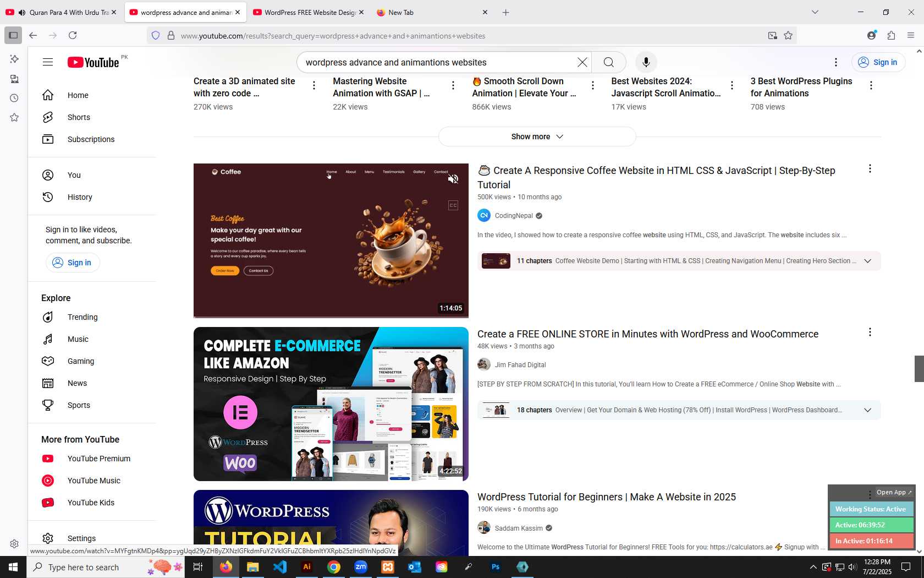Image resolution: width=924 pixels, height=578 pixels.
Task: Go back with browser back arrow
Action: [x=33, y=35]
